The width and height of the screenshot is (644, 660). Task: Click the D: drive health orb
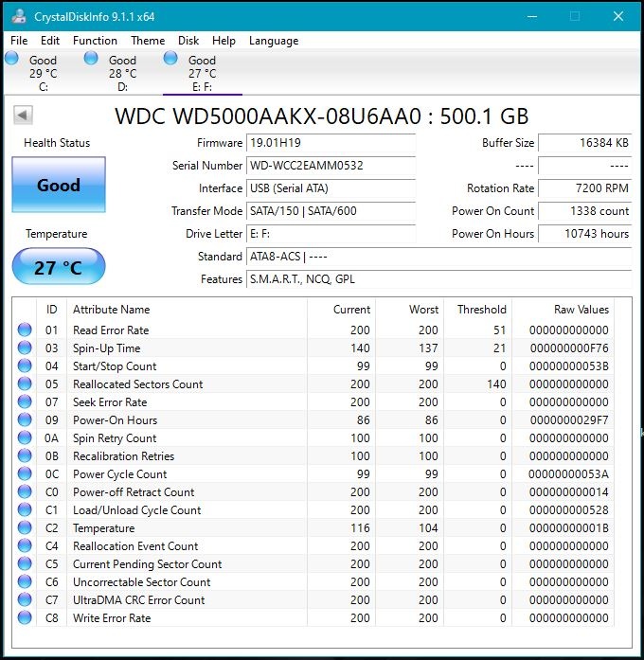91,58
